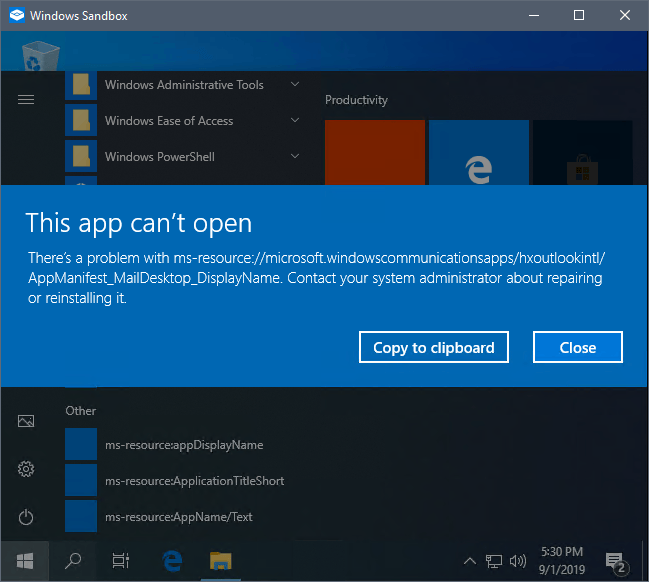Click the Other group heading

pos(80,411)
